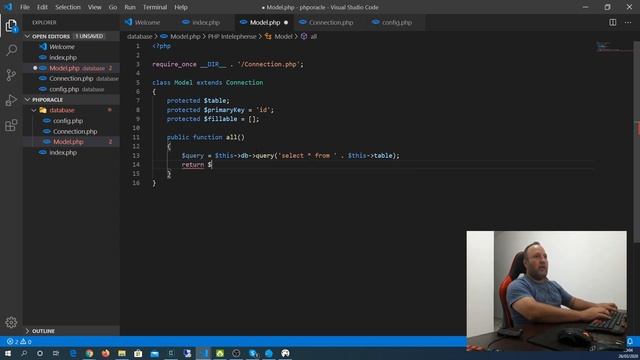Image resolution: width=640 pixels, height=360 pixels.
Task: Open the Windows Start menu
Action: [x=8, y=353]
